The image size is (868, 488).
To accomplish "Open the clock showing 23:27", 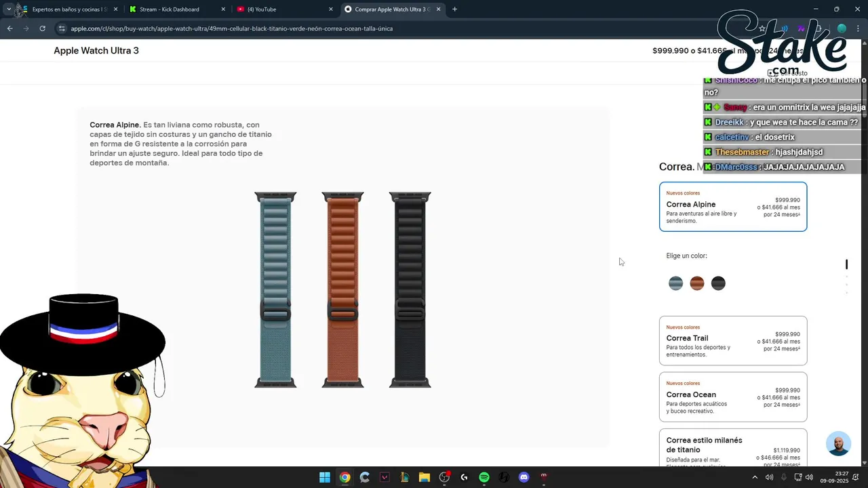I will tap(834, 477).
